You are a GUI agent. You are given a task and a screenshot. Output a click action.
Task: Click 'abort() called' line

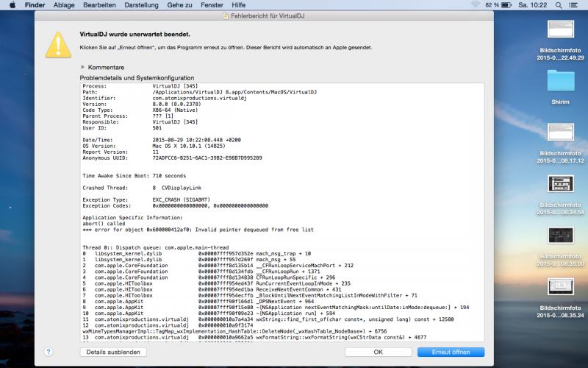click(x=104, y=224)
